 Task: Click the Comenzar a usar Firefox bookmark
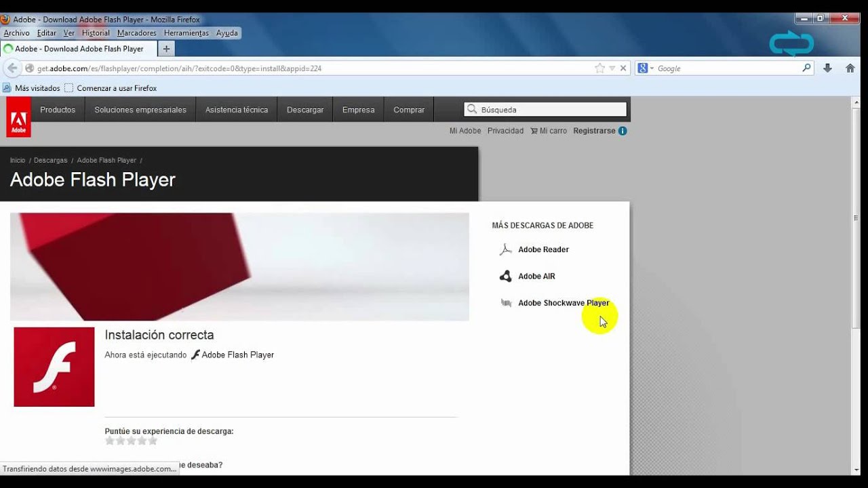(x=111, y=88)
